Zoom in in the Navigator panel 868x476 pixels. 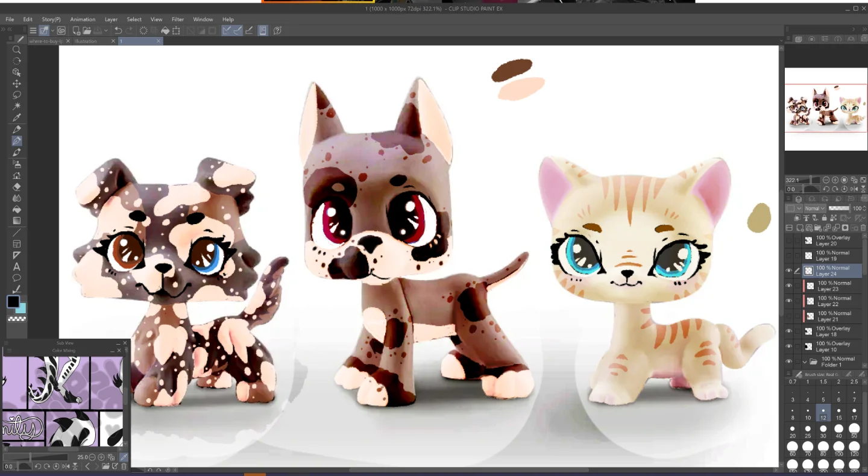pyautogui.click(x=835, y=180)
